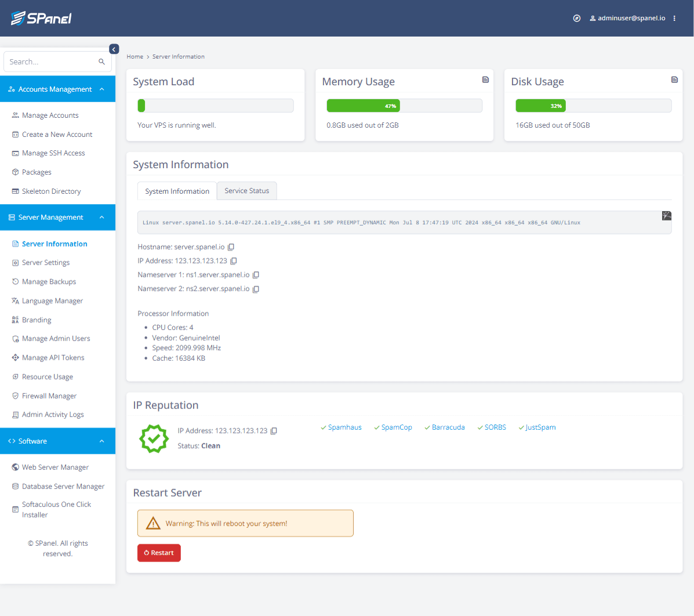Click inside the sidebar search field
694x616 pixels.
point(52,61)
